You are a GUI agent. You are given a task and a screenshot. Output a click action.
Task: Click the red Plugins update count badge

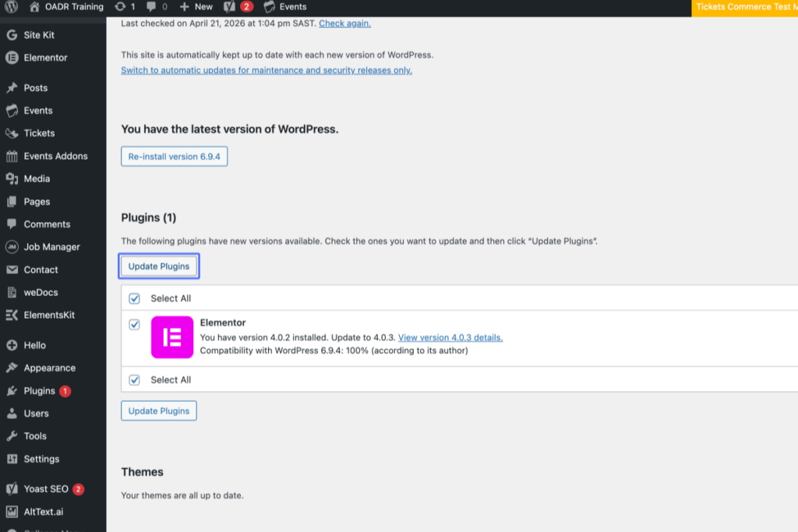[x=65, y=391]
